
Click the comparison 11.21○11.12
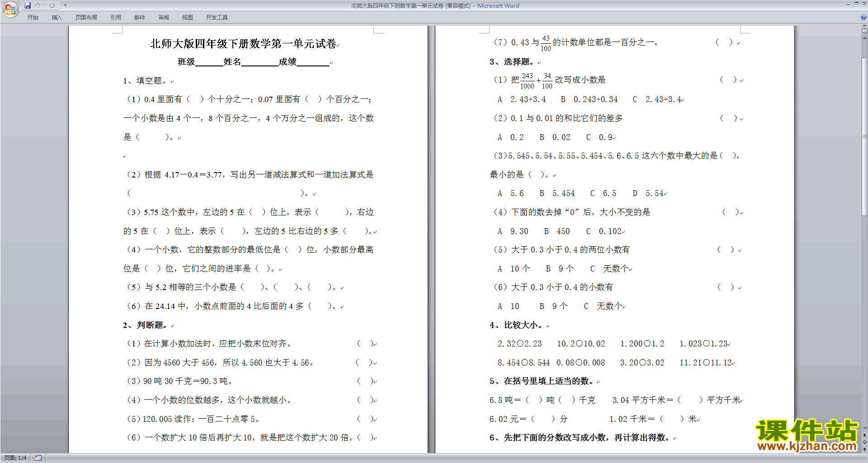click(706, 363)
